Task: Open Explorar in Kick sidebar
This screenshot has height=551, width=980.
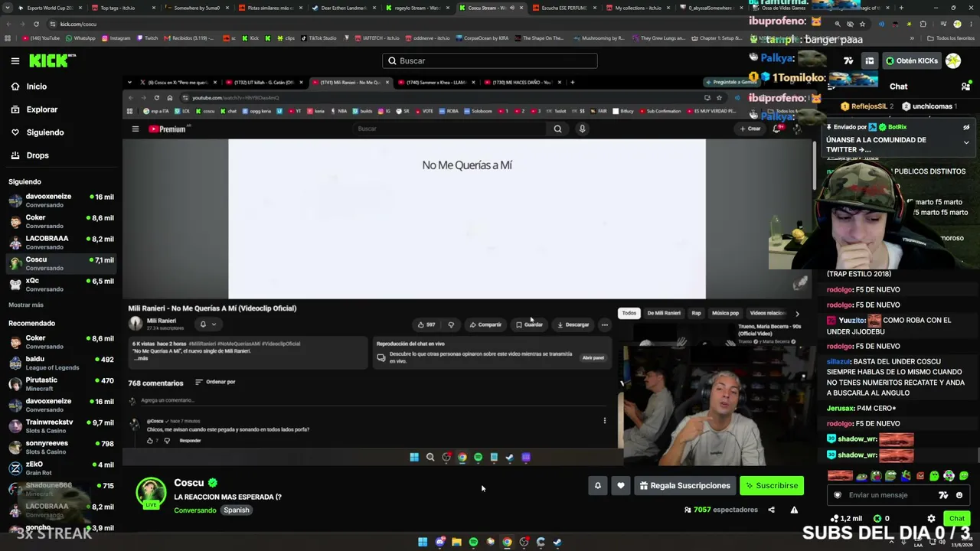Action: click(42, 109)
